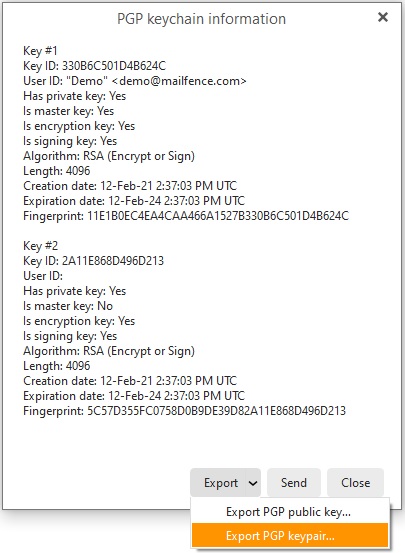Click the Close button
This screenshot has width=405, height=553.
pyautogui.click(x=355, y=483)
